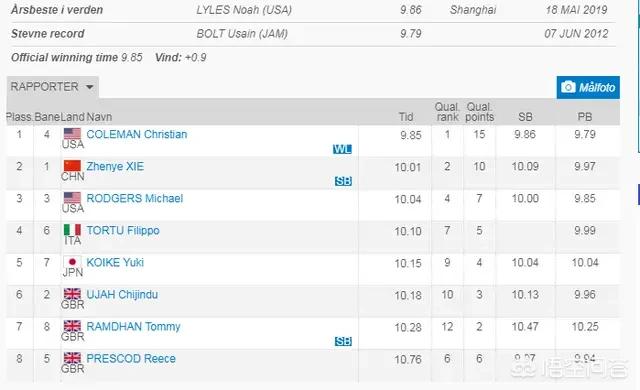The image size is (640, 390).
Task: Click the Japan flag next to KOIKE
Action: coord(72,261)
